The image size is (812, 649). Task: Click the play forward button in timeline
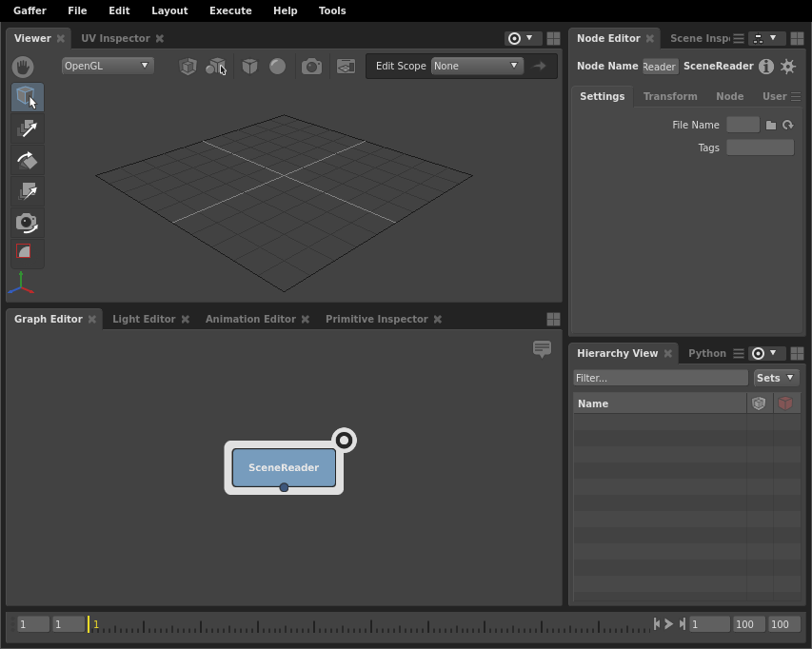pos(668,624)
